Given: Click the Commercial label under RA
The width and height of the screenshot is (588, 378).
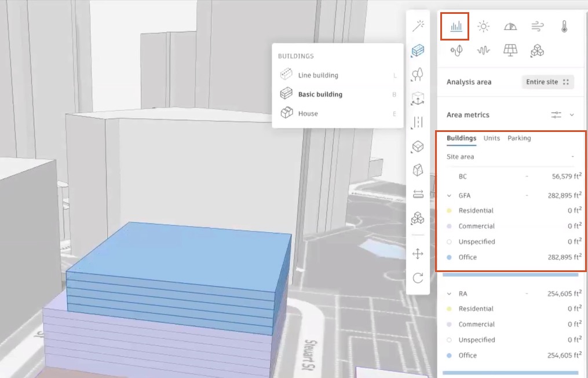Looking at the screenshot, I should 476,324.
